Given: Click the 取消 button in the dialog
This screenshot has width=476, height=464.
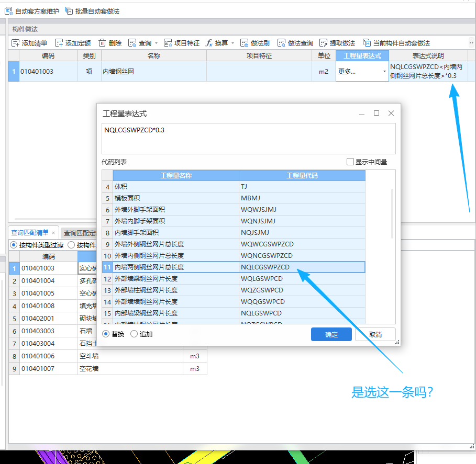Looking at the screenshot, I should click(x=375, y=334).
